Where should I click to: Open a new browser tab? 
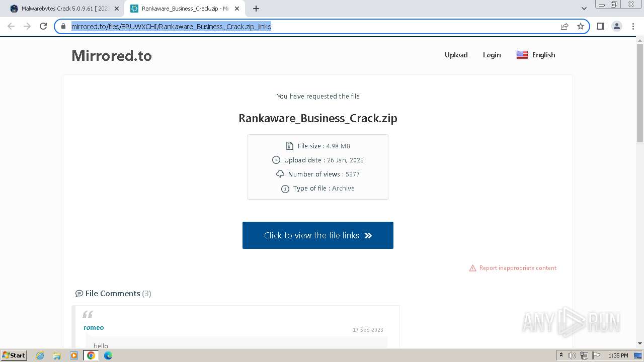(256, 9)
